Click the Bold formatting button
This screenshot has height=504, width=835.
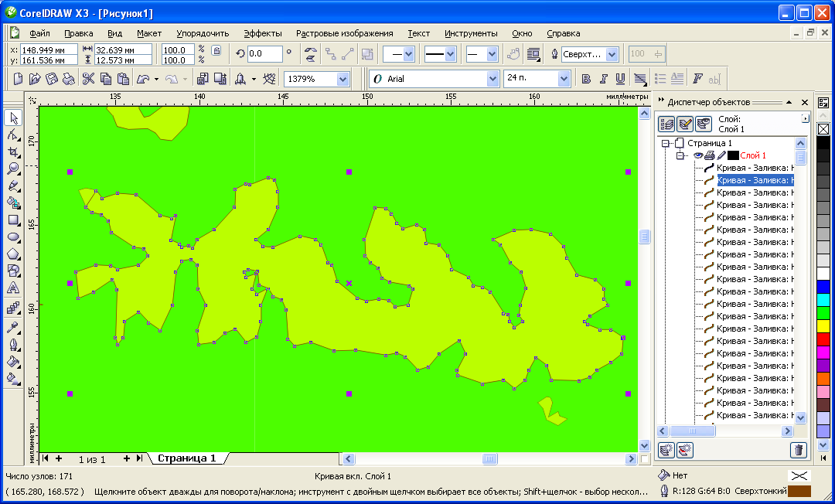(x=586, y=79)
